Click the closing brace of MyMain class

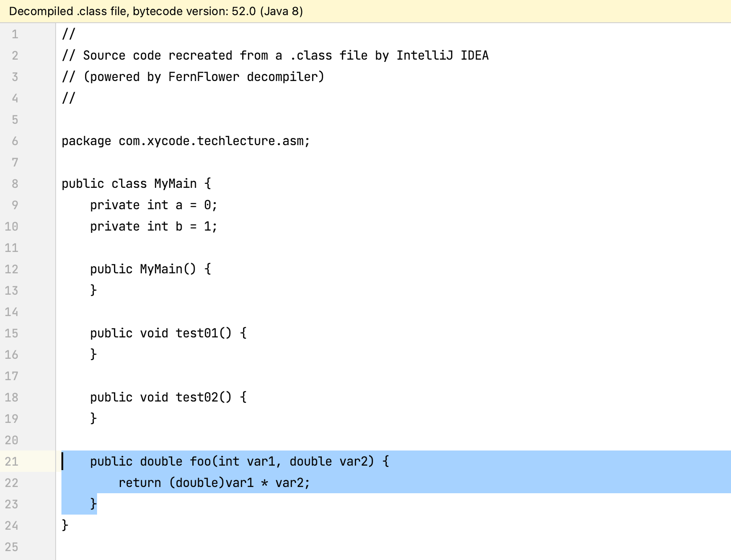coord(65,525)
